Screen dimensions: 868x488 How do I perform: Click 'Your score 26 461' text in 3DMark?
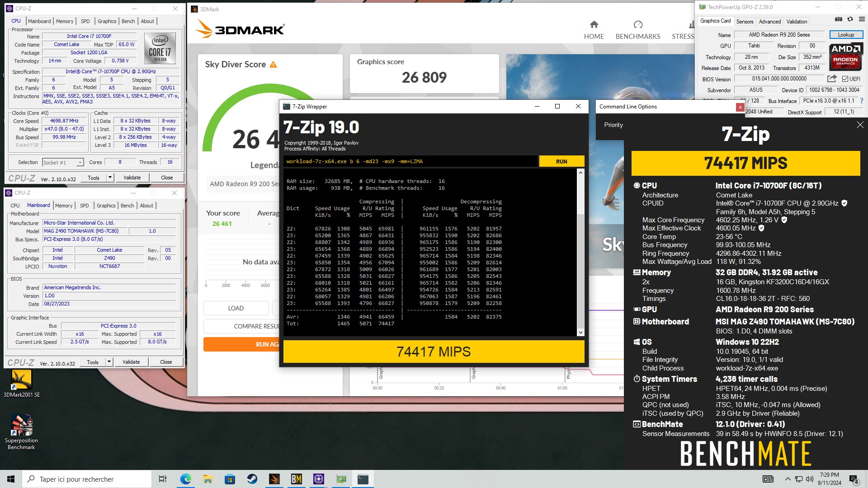click(x=223, y=218)
